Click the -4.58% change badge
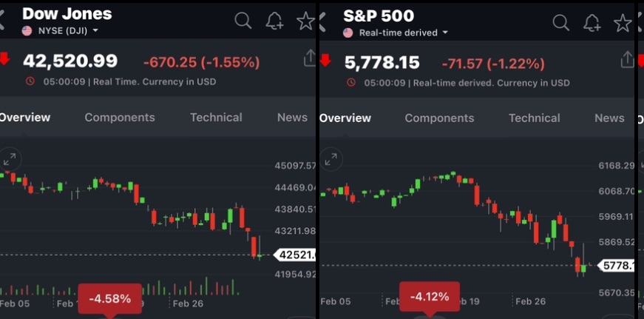This screenshot has width=644, height=319. 109,298
